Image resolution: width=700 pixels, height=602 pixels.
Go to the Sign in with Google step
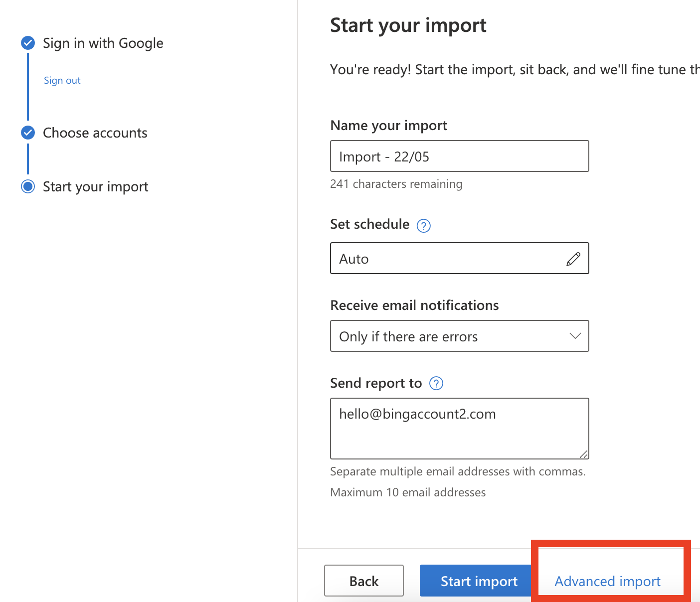[x=103, y=43]
